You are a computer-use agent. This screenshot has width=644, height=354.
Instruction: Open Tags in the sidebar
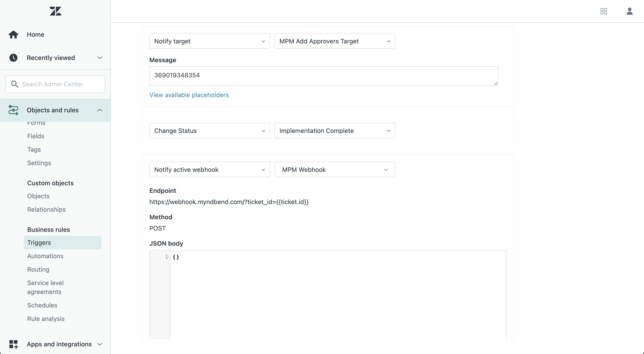(x=34, y=150)
